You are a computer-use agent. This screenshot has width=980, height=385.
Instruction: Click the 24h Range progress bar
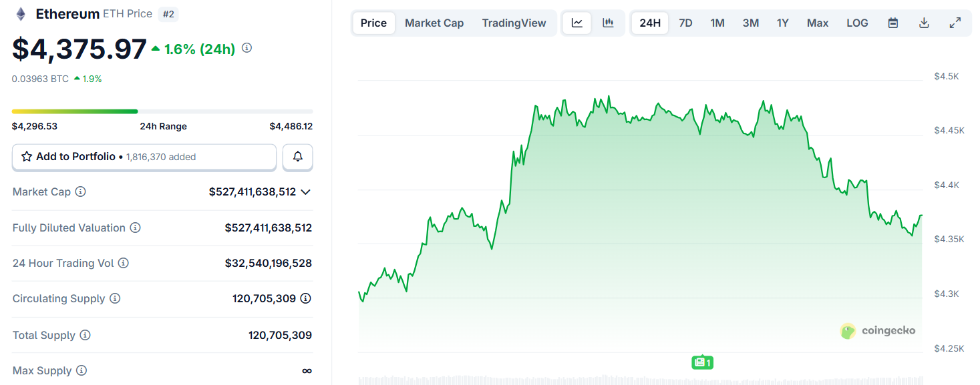click(162, 111)
